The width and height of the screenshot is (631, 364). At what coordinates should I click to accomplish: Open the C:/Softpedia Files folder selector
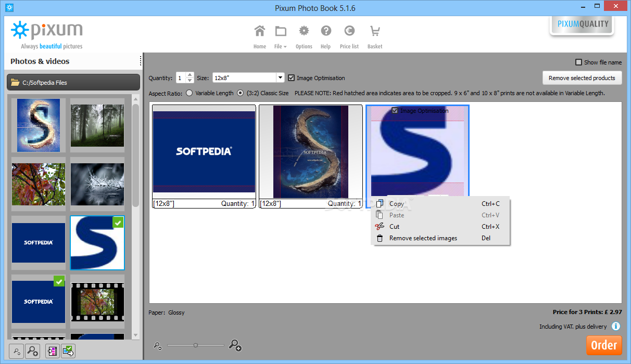tap(73, 83)
